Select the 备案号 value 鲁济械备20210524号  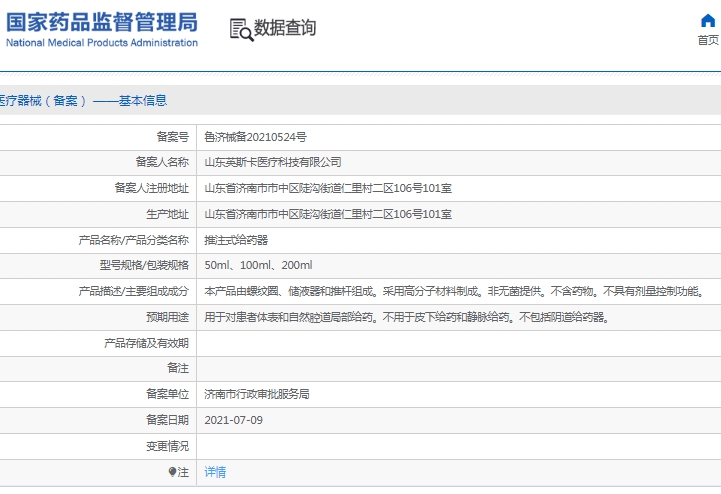[x=256, y=137]
